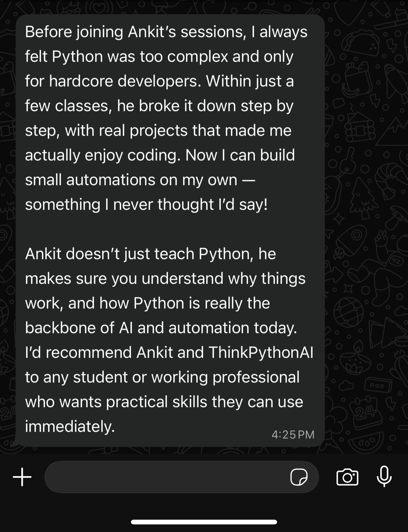Tap the word ThinkPythonAI in the message
This screenshot has height=532, width=408.
[261, 352]
